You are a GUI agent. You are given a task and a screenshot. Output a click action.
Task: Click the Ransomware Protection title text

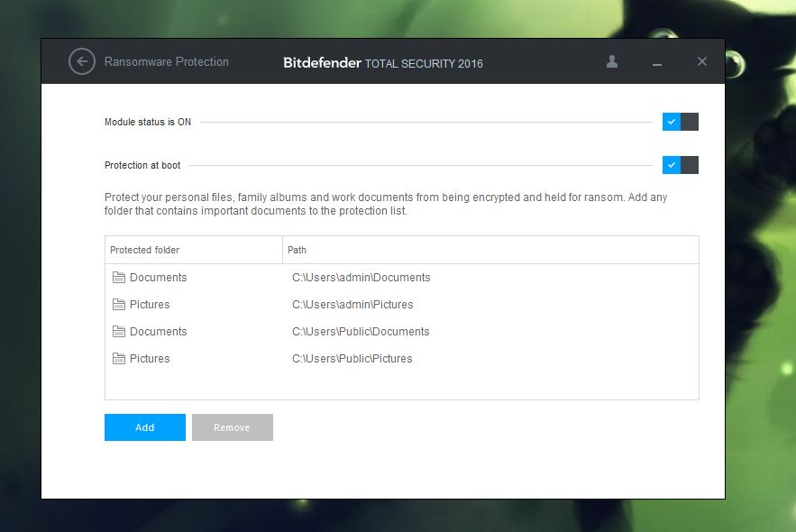(x=167, y=62)
